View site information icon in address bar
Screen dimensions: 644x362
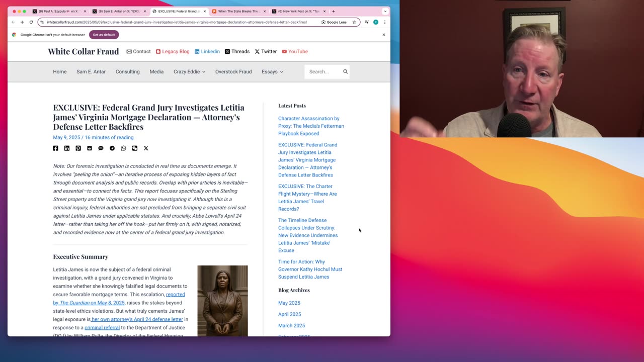point(42,22)
